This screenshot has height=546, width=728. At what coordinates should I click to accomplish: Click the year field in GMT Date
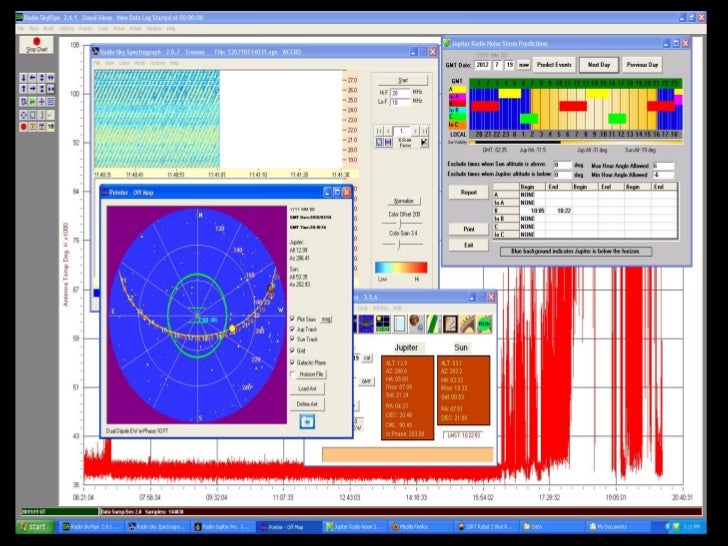pyautogui.click(x=482, y=65)
